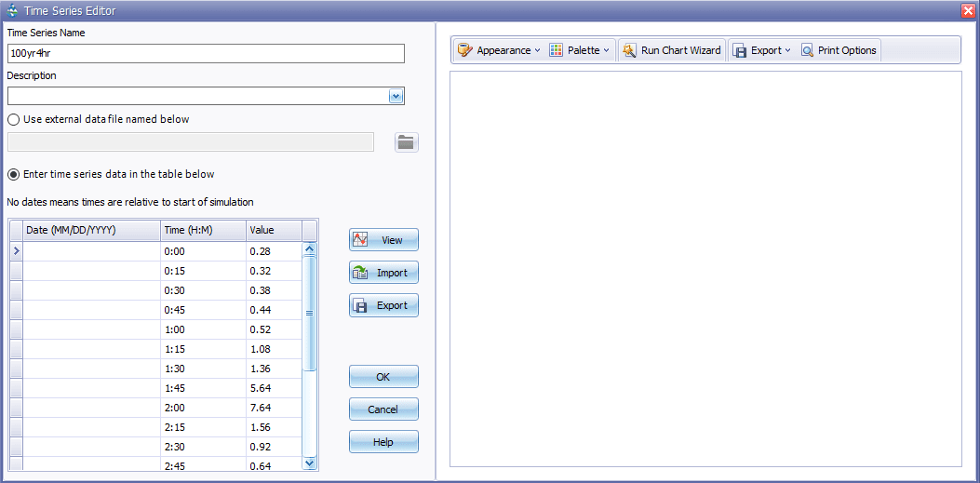The image size is (980, 483).
Task: Click the Time Series Name field
Action: (x=206, y=54)
